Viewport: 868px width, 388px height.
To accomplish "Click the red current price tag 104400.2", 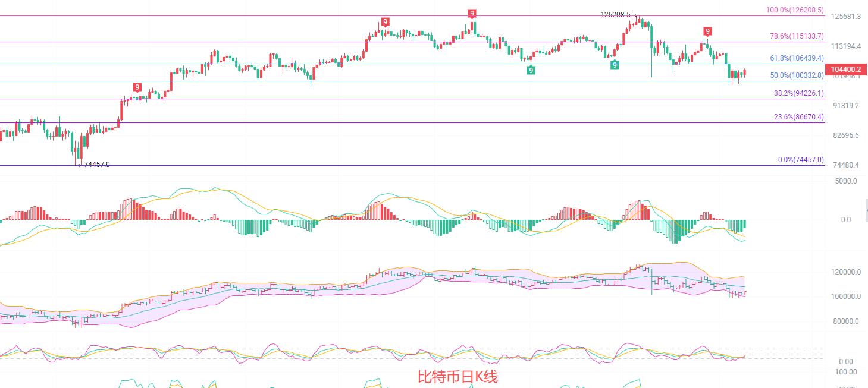I will pos(847,70).
